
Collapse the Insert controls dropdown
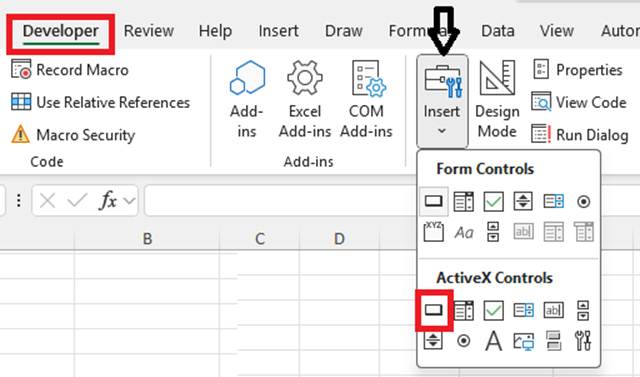click(x=442, y=101)
